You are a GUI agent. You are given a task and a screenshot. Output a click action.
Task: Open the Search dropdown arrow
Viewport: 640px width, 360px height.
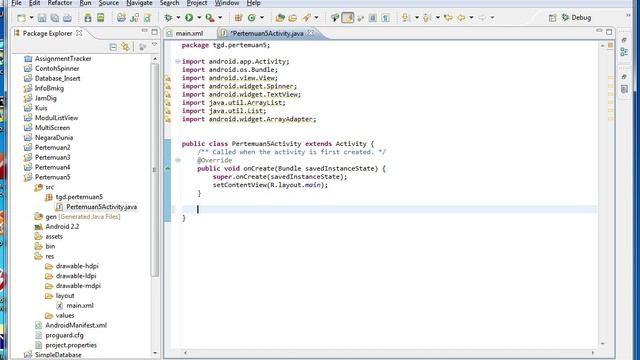316,18
